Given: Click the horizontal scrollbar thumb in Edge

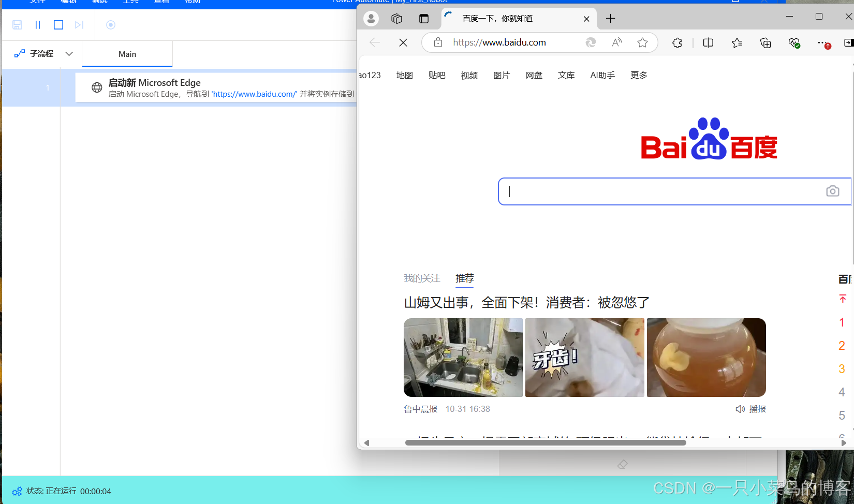Looking at the screenshot, I should click(x=546, y=442).
